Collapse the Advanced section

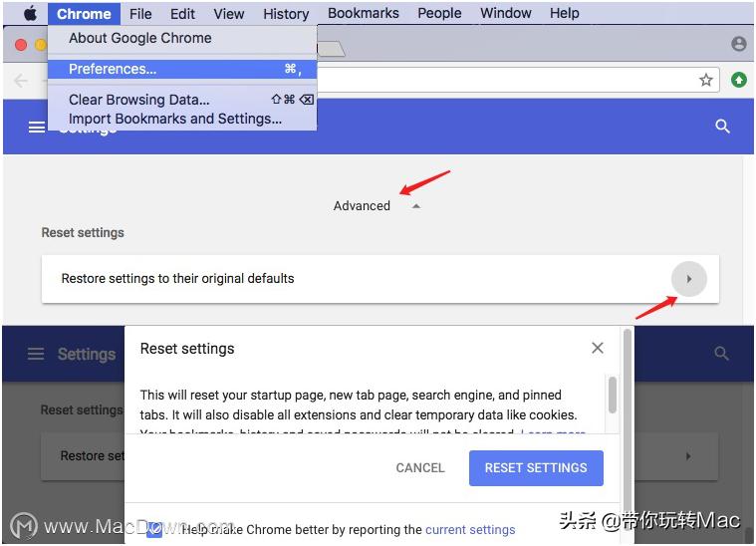pyautogui.click(x=378, y=206)
